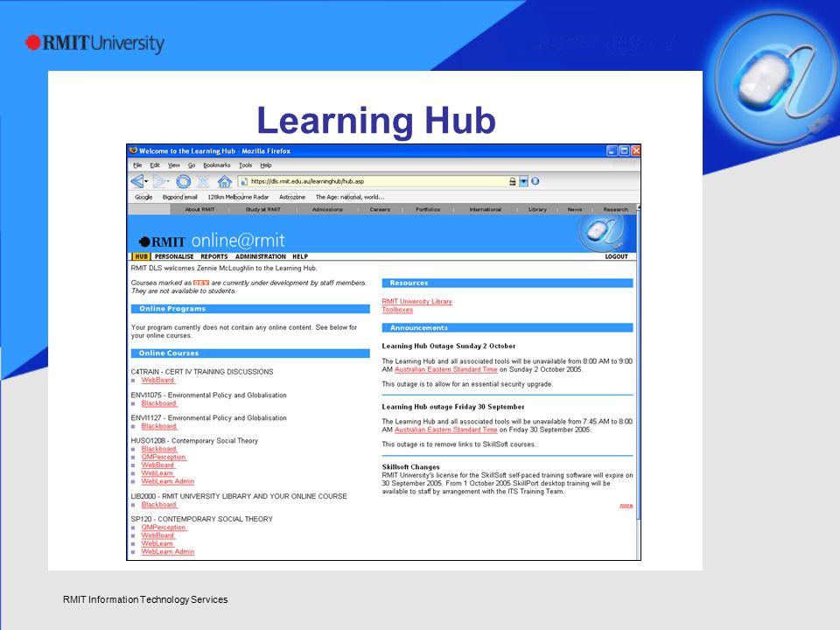Click the RMIT University Library link
Image resolution: width=840 pixels, height=630 pixels.
click(416, 302)
